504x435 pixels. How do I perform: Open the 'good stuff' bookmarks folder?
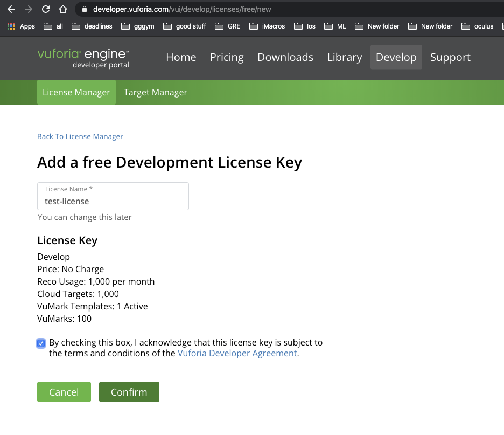point(185,26)
